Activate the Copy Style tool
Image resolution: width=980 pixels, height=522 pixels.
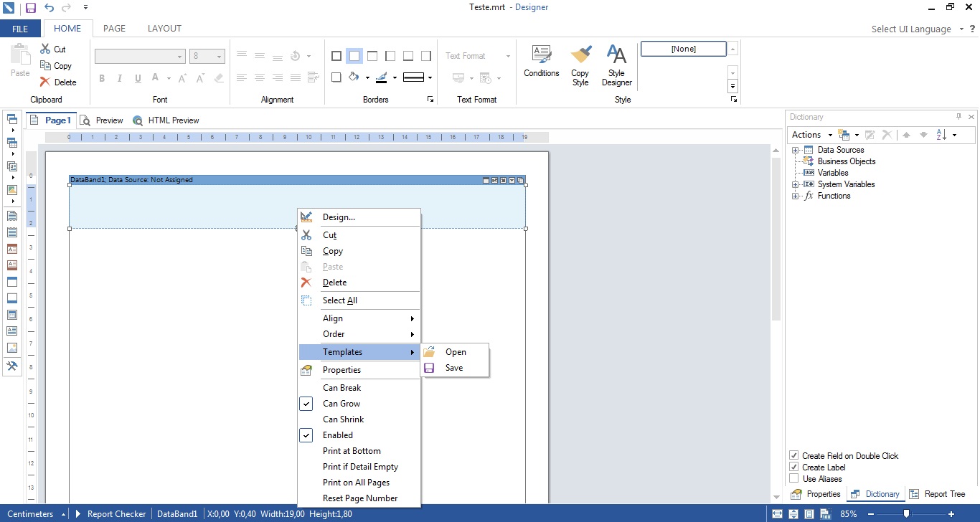[x=580, y=66]
